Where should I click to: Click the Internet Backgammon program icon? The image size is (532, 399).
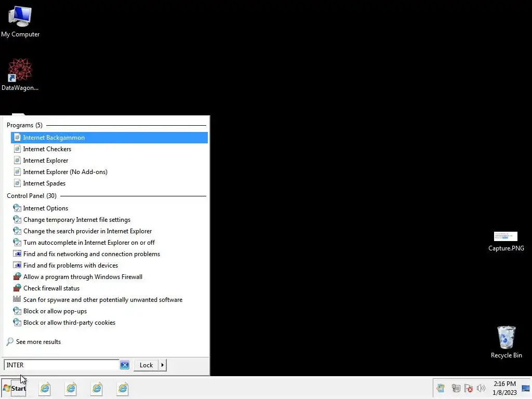pos(17,137)
